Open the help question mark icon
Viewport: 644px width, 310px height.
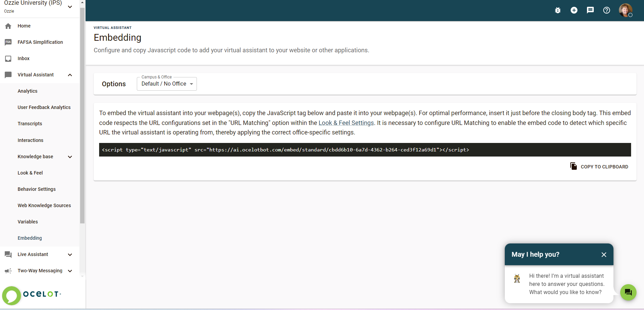tap(607, 10)
